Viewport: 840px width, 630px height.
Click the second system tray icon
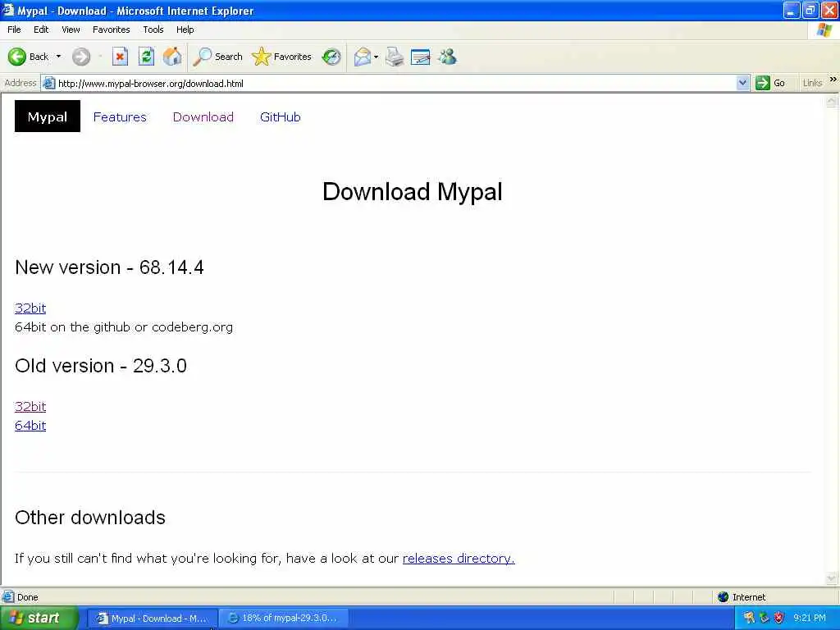[764, 618]
